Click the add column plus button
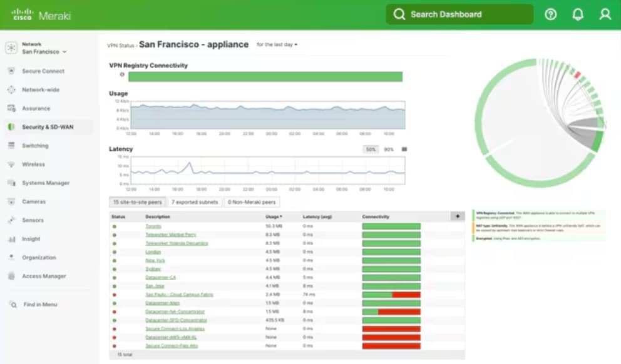621x364 pixels. tap(458, 216)
